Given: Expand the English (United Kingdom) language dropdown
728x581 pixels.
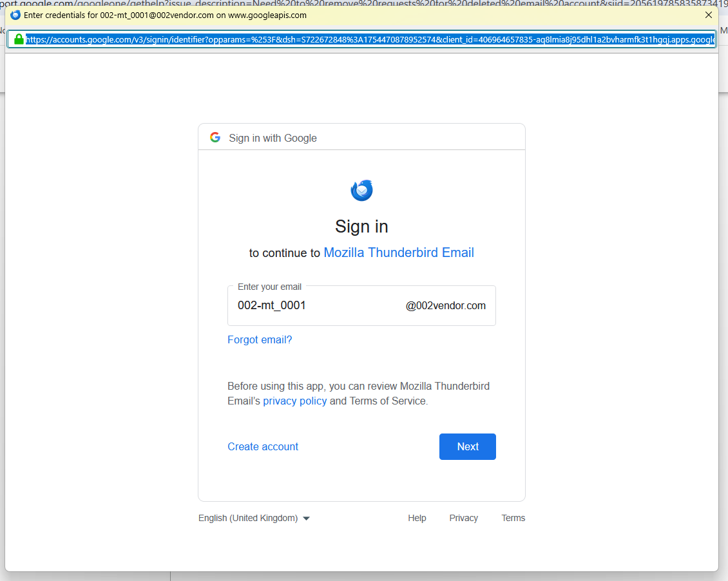Looking at the screenshot, I should click(254, 518).
